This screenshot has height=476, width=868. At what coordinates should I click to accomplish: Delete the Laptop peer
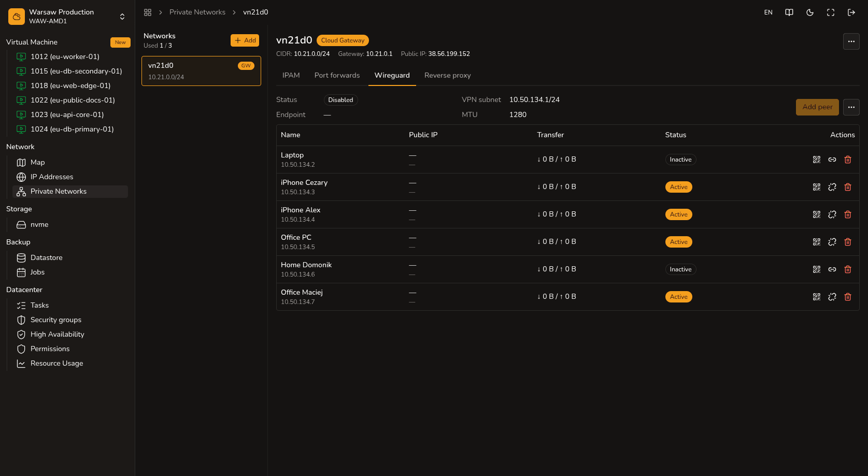(x=848, y=160)
